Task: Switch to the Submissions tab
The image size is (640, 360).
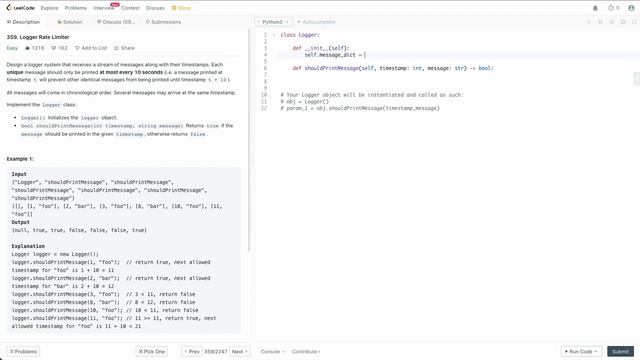Action: click(x=163, y=22)
